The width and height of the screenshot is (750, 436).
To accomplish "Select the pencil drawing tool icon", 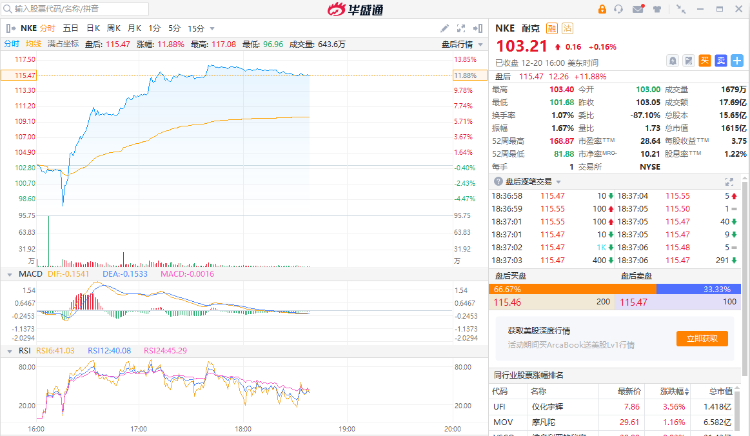I will [444, 28].
